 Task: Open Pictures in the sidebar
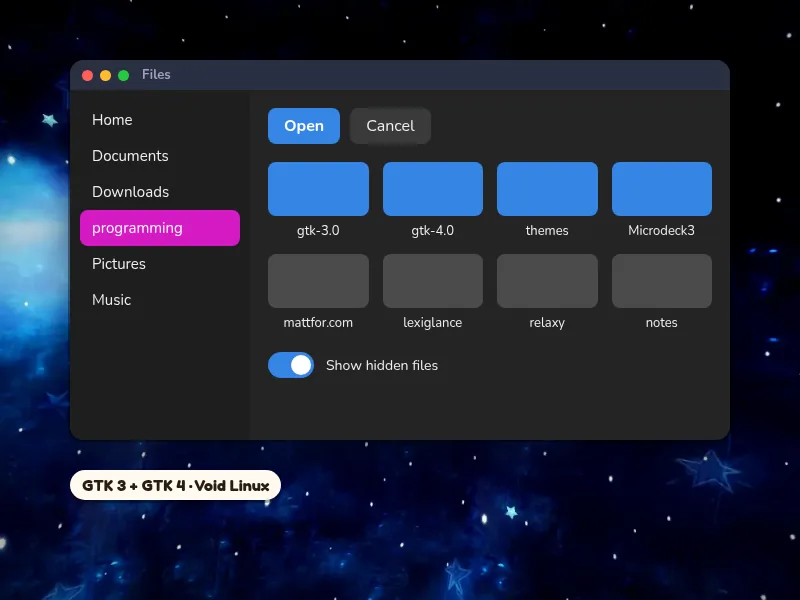coord(160,264)
